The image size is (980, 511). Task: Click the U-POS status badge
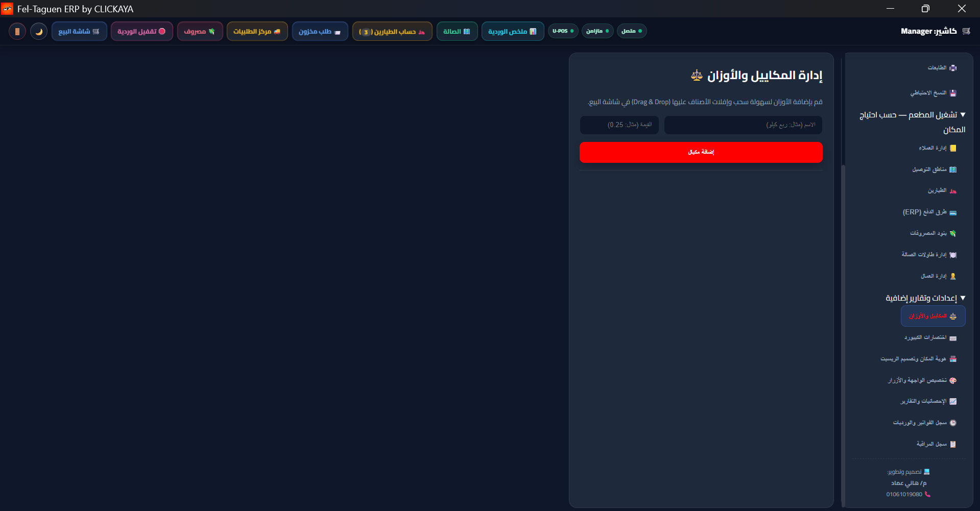[x=563, y=31]
